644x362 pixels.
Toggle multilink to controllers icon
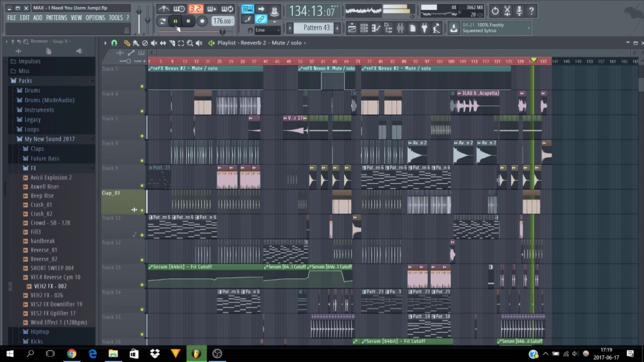[261, 19]
